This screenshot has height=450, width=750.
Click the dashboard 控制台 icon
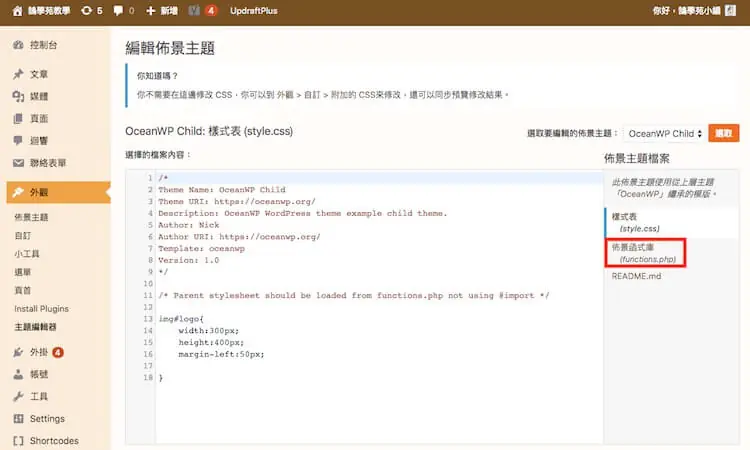point(18,45)
